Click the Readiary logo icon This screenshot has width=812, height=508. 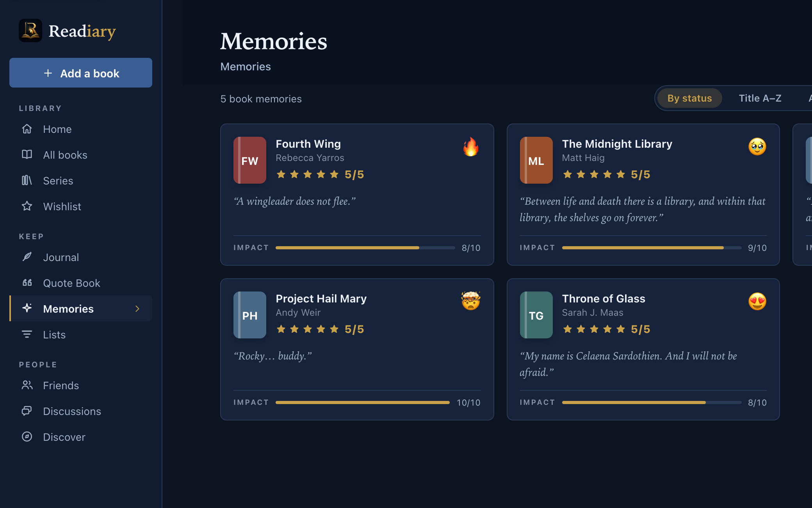click(x=30, y=30)
